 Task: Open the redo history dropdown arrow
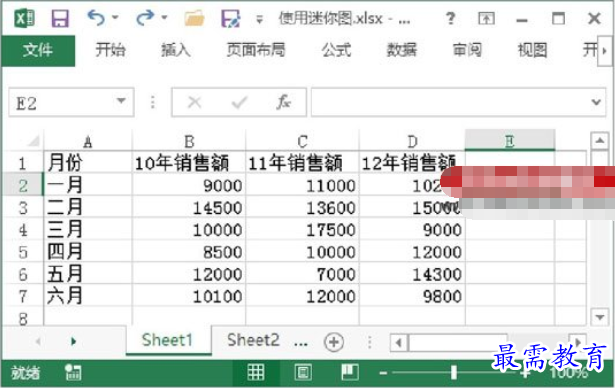pyautogui.click(x=164, y=17)
